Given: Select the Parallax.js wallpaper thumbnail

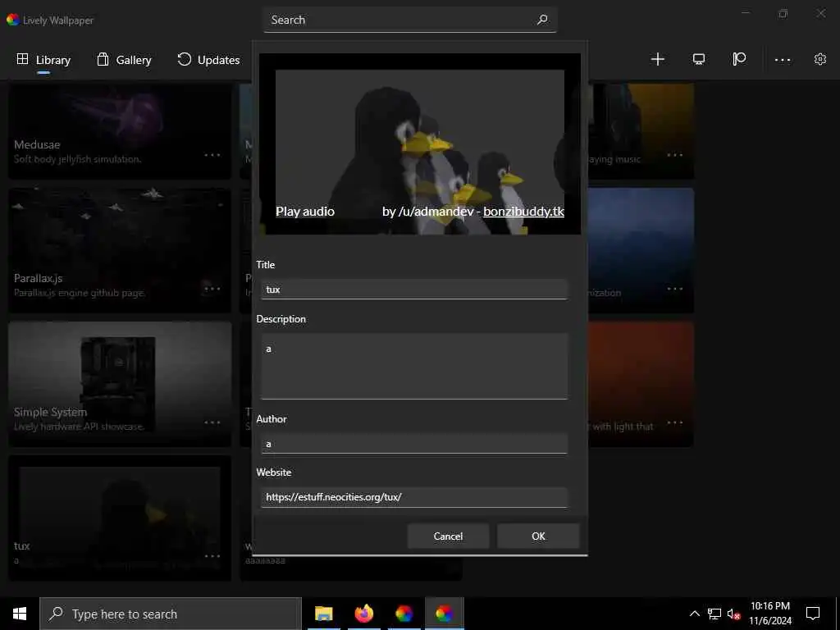Looking at the screenshot, I should click(120, 250).
